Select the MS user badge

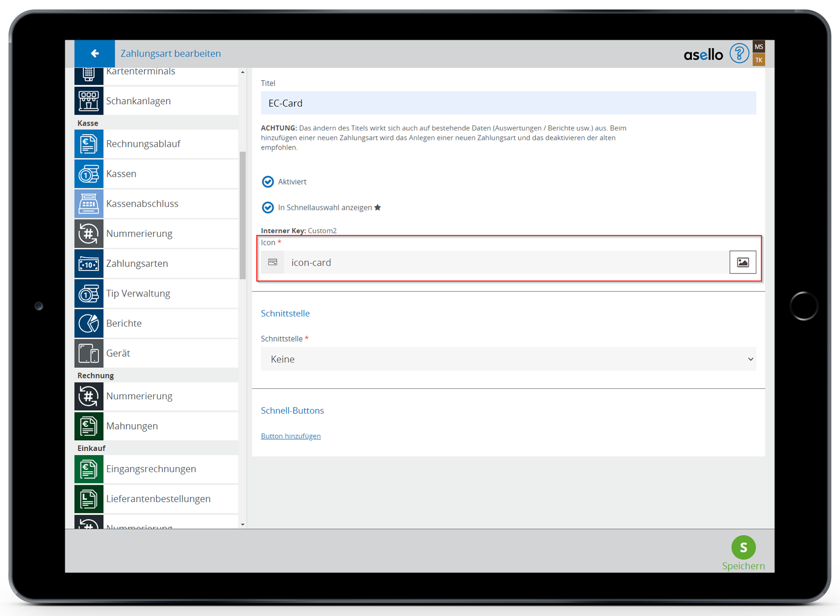click(759, 47)
